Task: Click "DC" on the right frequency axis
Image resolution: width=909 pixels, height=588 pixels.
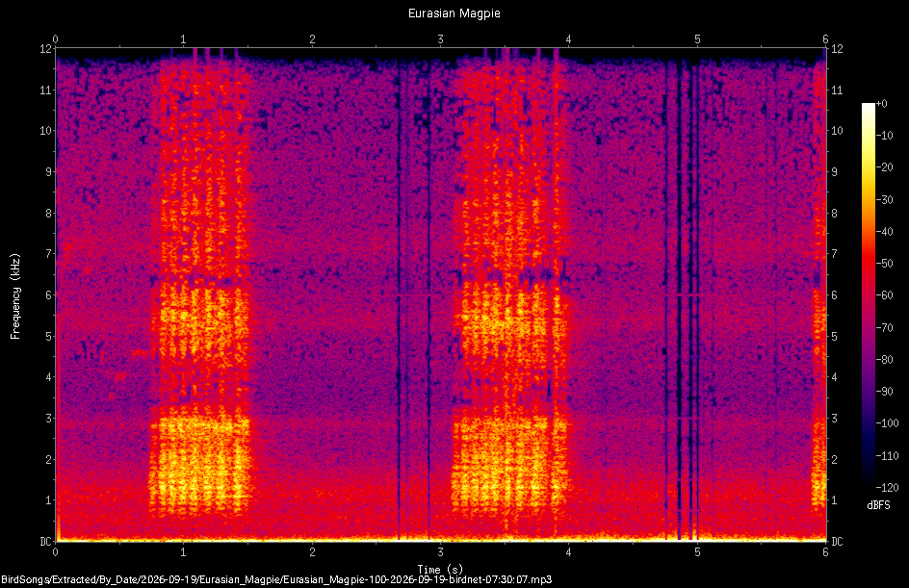Action: (837, 542)
